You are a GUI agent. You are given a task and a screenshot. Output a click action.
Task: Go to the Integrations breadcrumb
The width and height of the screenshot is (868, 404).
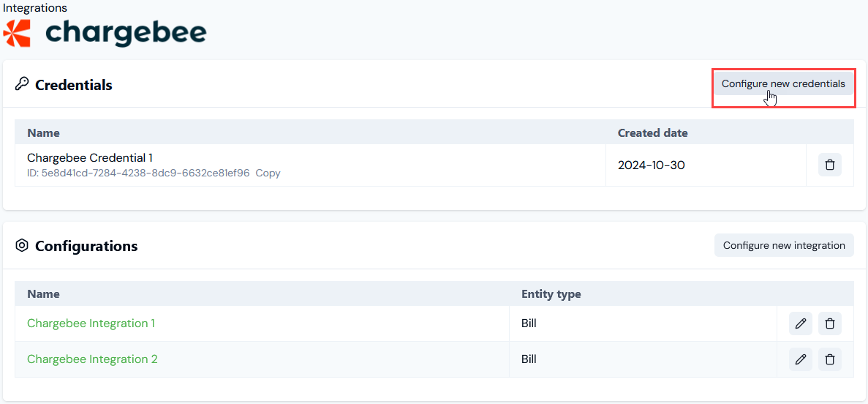click(x=35, y=8)
